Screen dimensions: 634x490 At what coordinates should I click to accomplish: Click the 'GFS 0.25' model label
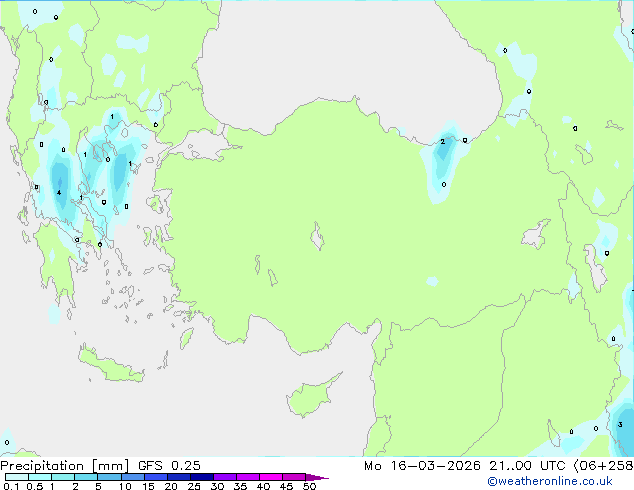click(169, 466)
